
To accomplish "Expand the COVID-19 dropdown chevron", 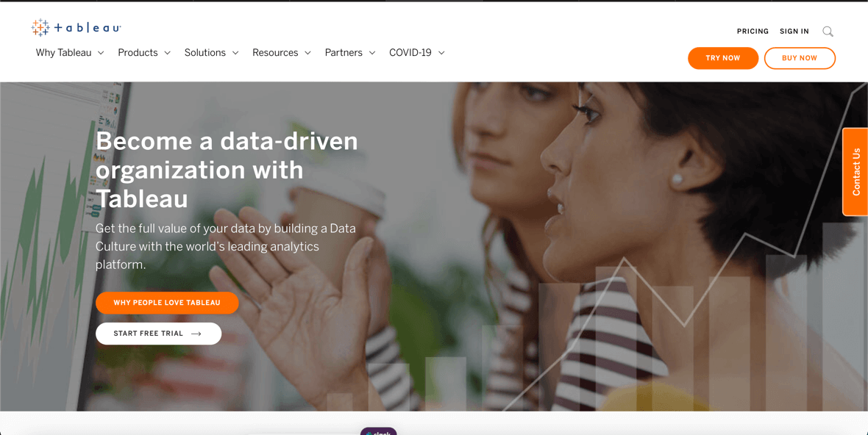I will (441, 53).
